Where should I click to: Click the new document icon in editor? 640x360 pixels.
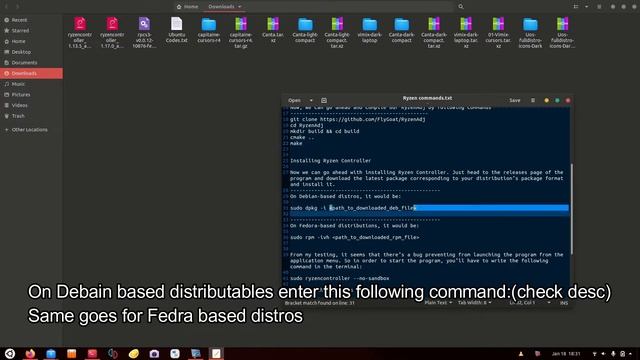(324, 100)
